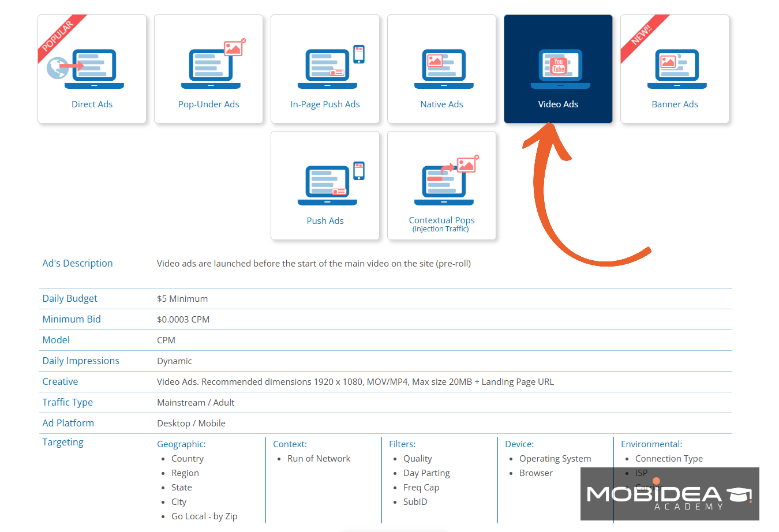The width and height of the screenshot is (779, 532).
Task: Click the Traffic Type row label
Action: point(68,402)
